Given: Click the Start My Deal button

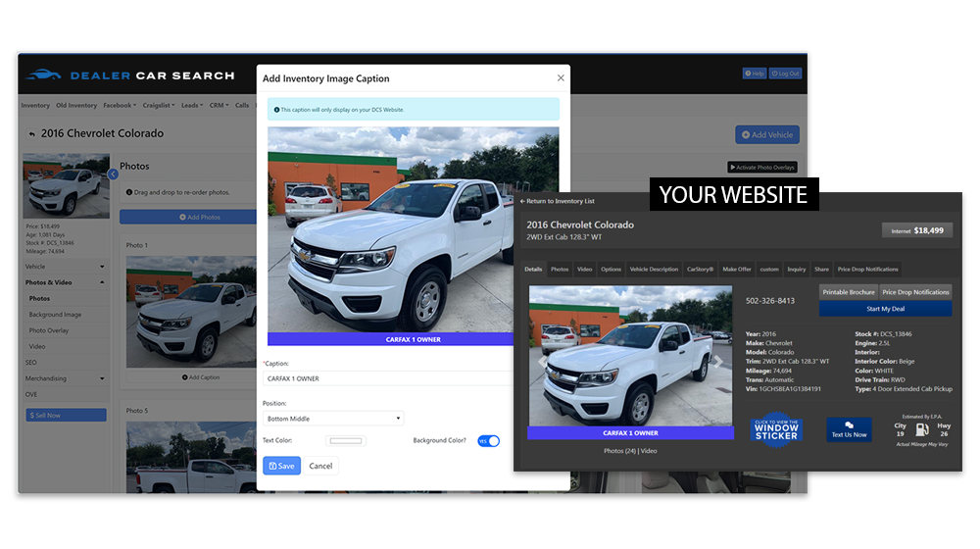Looking at the screenshot, I should (x=886, y=309).
